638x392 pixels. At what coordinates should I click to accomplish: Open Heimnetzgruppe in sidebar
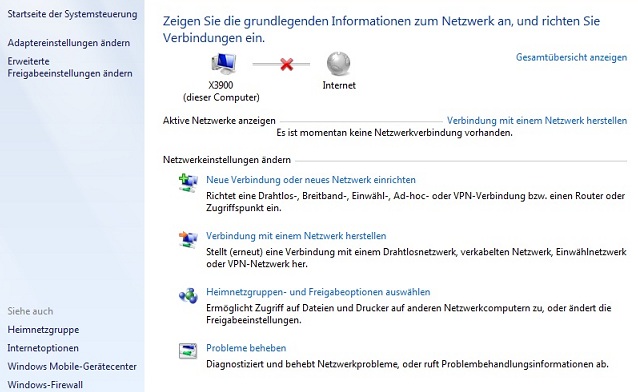(43, 330)
